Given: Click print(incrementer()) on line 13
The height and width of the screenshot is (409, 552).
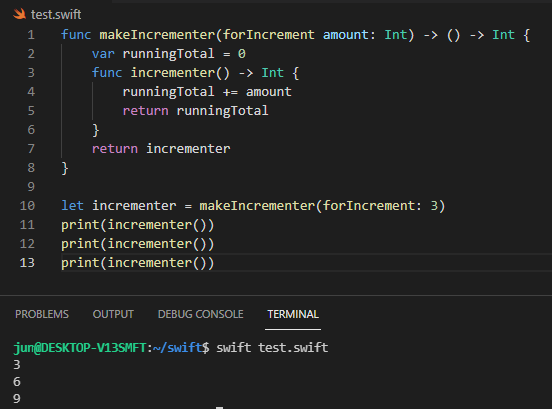Looking at the screenshot, I should pos(138,263).
